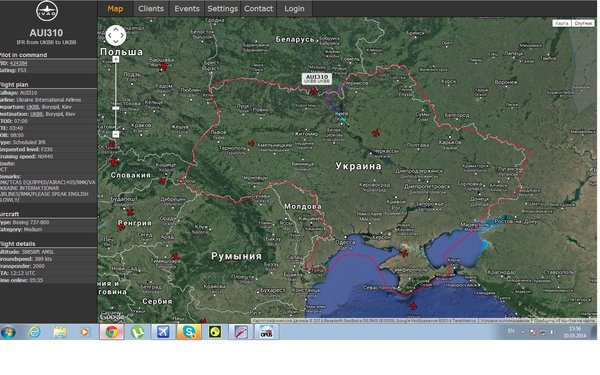Open the Map tab
Image resolution: width=600 pixels, height=375 pixels.
(115, 8)
